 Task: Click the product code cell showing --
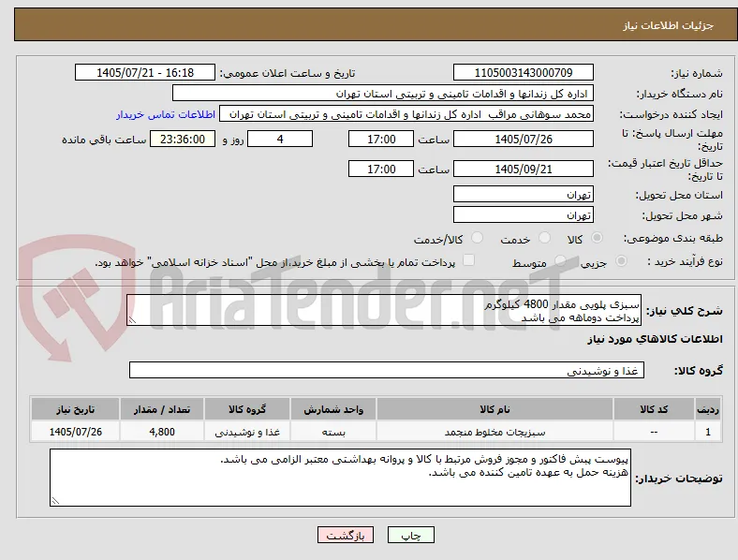click(654, 432)
